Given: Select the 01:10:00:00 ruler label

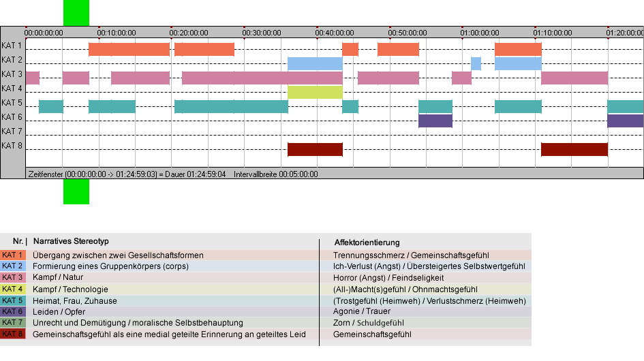Looking at the screenshot, I should 553,33.
